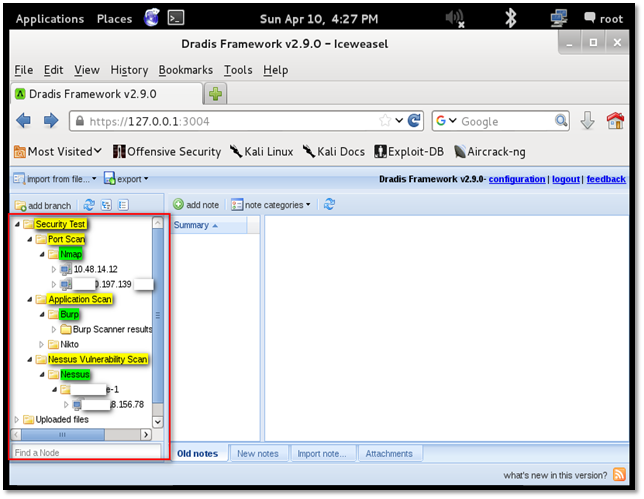This screenshot has height=499, width=644.
Task: Click refresh icon beside add branch
Action: pyautogui.click(x=89, y=205)
